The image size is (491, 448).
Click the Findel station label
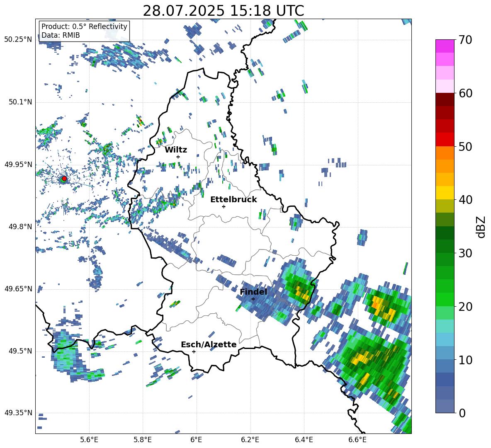tap(253, 292)
